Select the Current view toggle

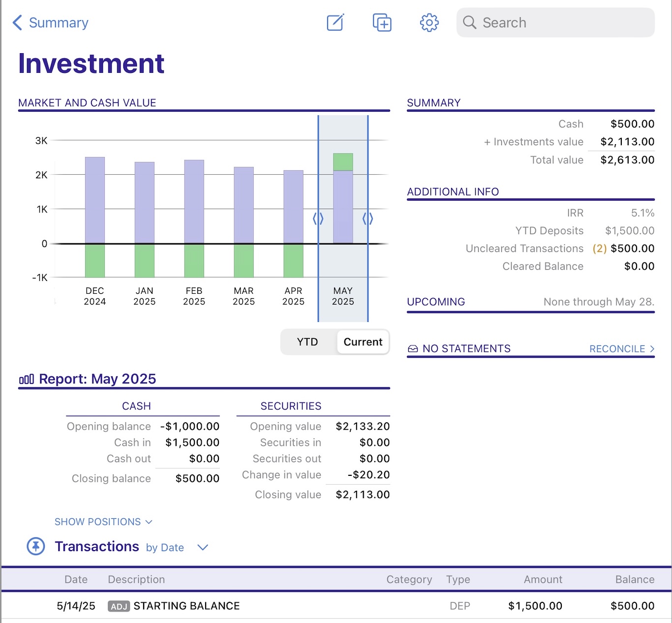pos(363,342)
